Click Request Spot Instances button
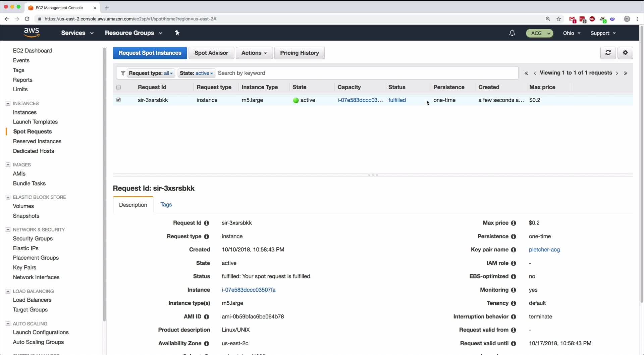The height and width of the screenshot is (355, 644). (150, 53)
